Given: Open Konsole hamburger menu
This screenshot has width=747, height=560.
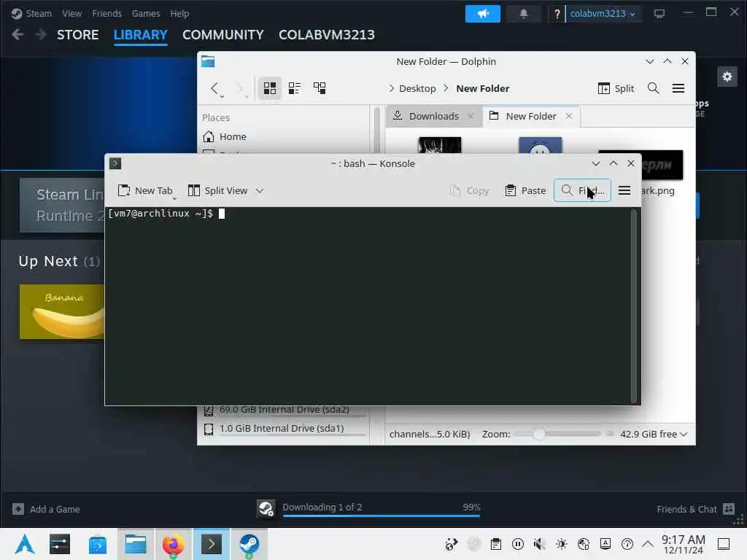Looking at the screenshot, I should click(x=624, y=190).
